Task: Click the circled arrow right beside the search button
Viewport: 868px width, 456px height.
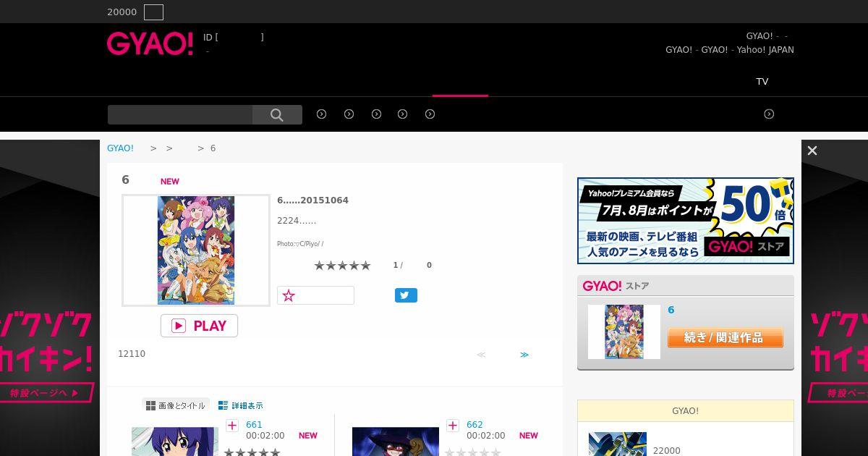Action: pyautogui.click(x=322, y=114)
